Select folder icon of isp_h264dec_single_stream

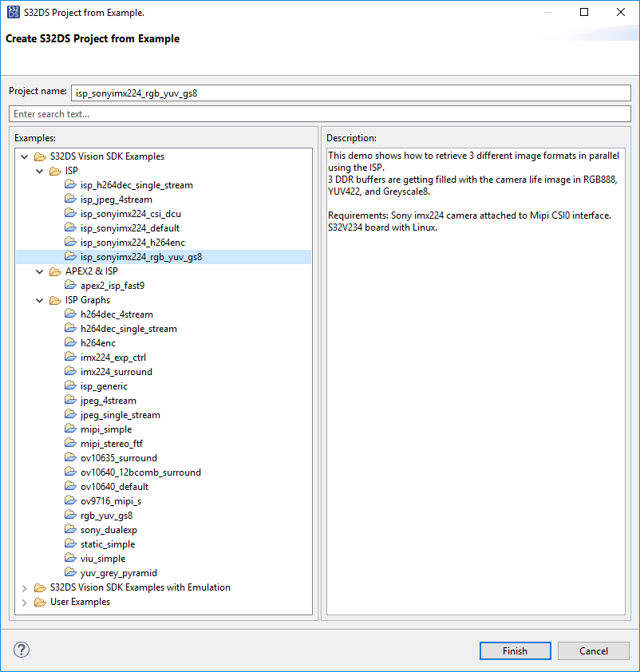tap(70, 184)
